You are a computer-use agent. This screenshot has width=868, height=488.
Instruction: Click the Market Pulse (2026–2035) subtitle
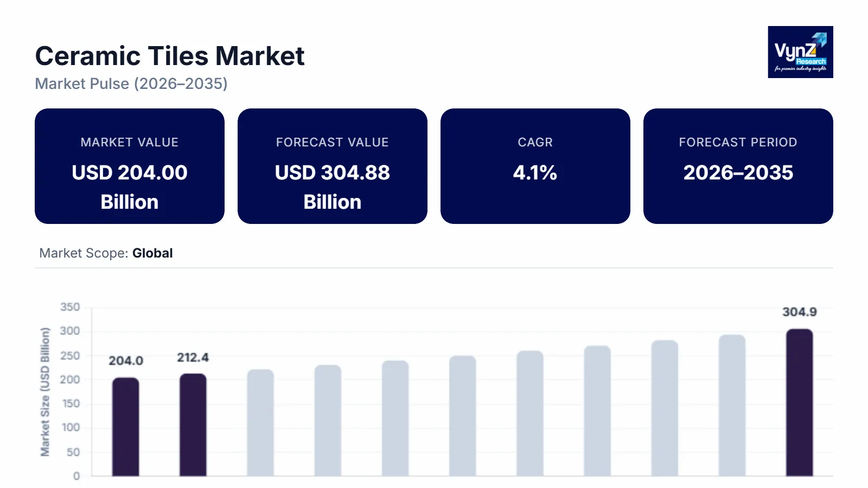(131, 84)
